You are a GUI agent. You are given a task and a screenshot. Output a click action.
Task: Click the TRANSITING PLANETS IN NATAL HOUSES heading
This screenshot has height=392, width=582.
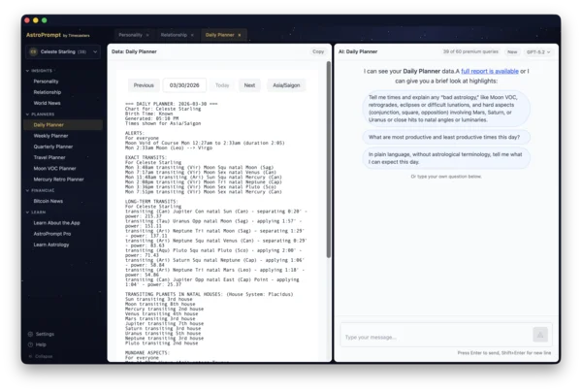click(209, 294)
